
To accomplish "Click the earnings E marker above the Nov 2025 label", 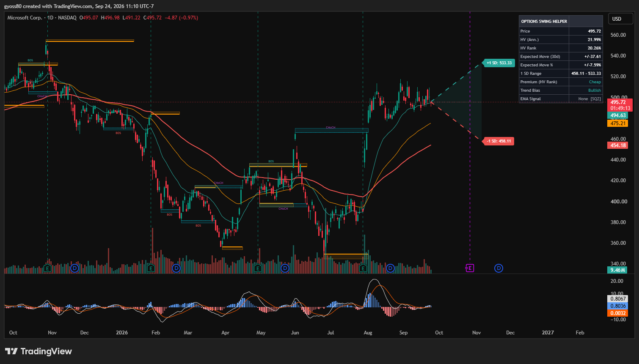I will (x=48, y=268).
